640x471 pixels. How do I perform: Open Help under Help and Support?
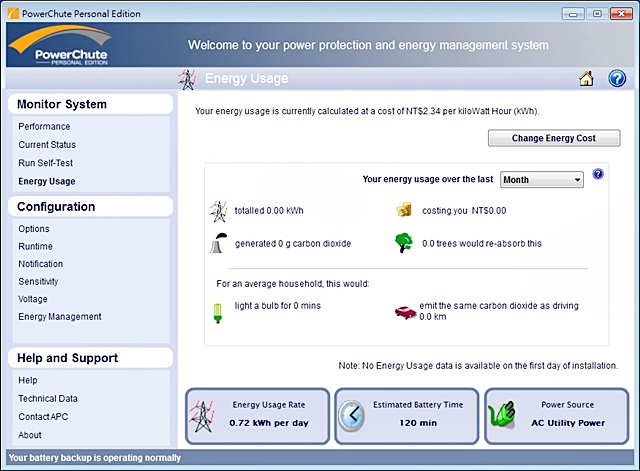[28, 380]
